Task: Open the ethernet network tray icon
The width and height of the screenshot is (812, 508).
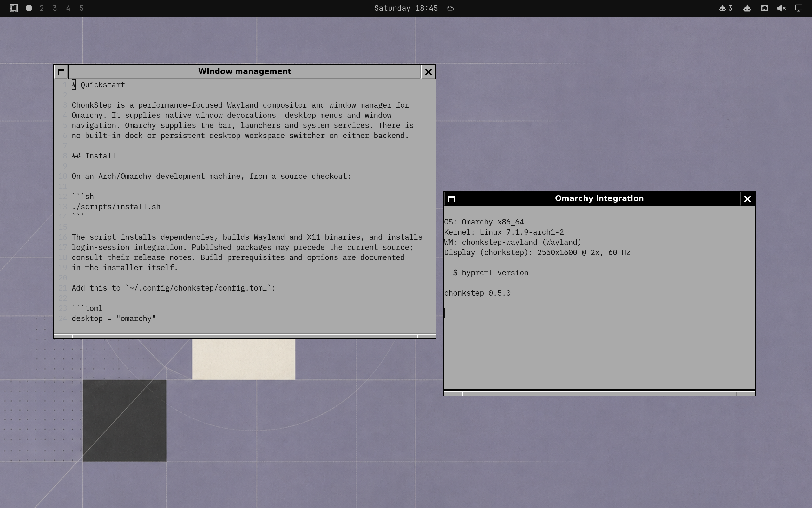Action: [x=765, y=8]
